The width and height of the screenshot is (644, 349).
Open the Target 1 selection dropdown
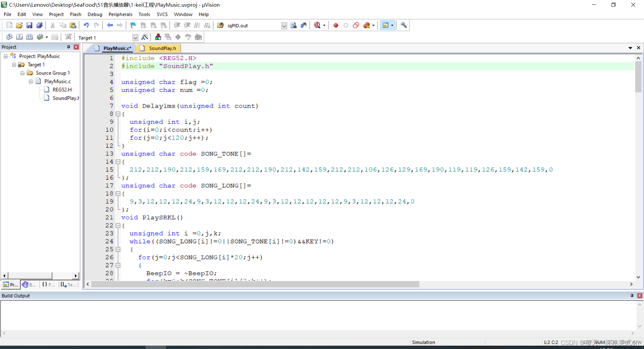135,38
